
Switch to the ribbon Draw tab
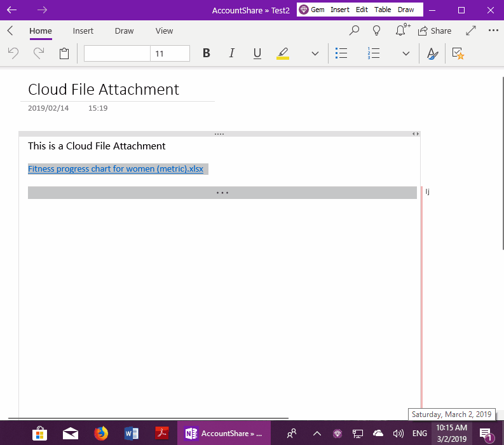pyautogui.click(x=124, y=31)
